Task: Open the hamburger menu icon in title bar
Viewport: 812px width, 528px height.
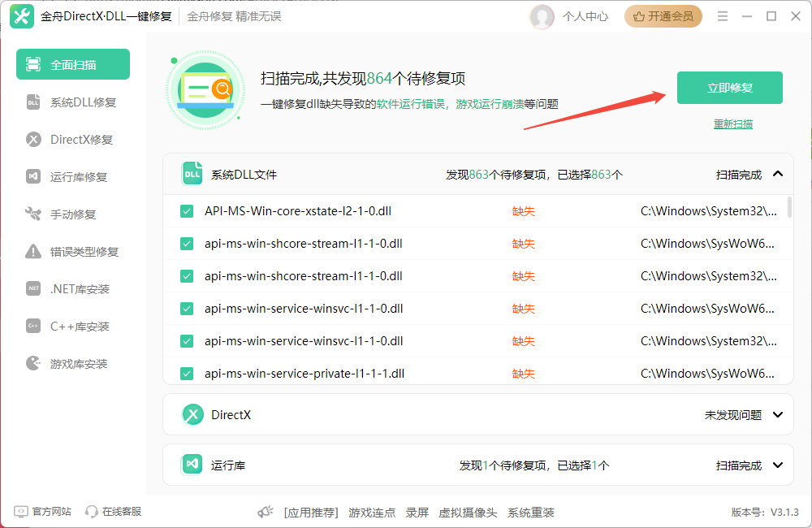Action: 723,16
